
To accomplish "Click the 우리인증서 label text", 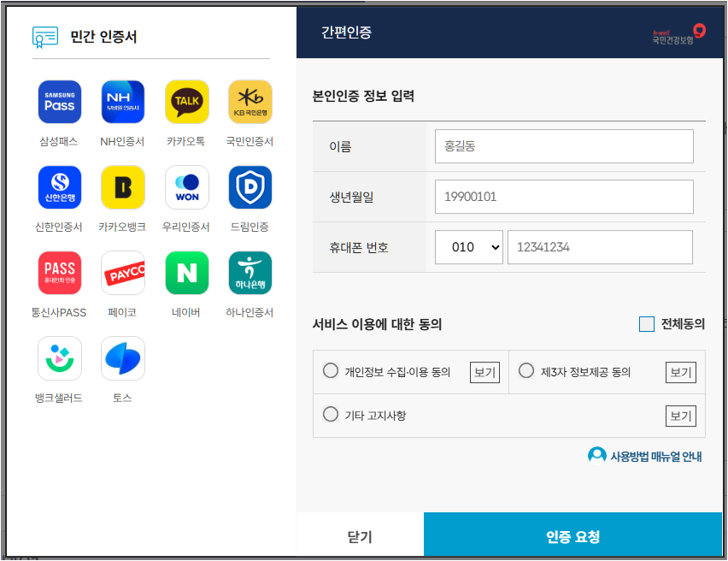I will (x=185, y=227).
